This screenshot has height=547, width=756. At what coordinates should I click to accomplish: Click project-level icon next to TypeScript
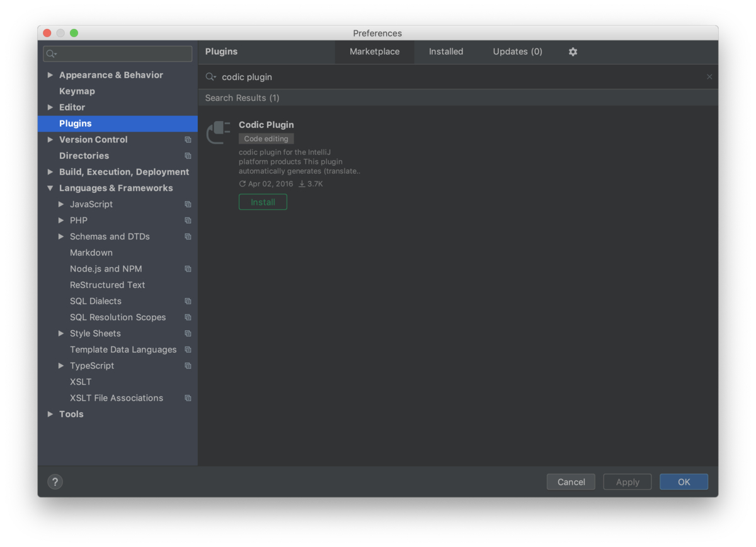point(188,366)
